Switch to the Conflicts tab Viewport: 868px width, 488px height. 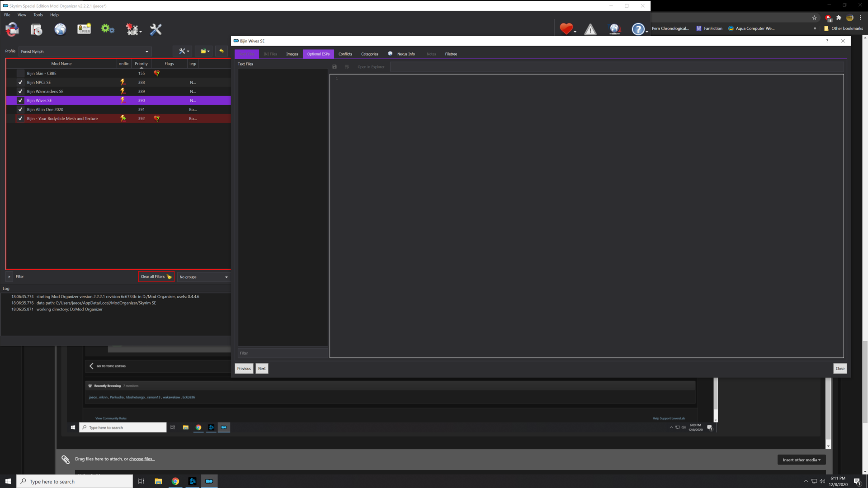pos(345,54)
